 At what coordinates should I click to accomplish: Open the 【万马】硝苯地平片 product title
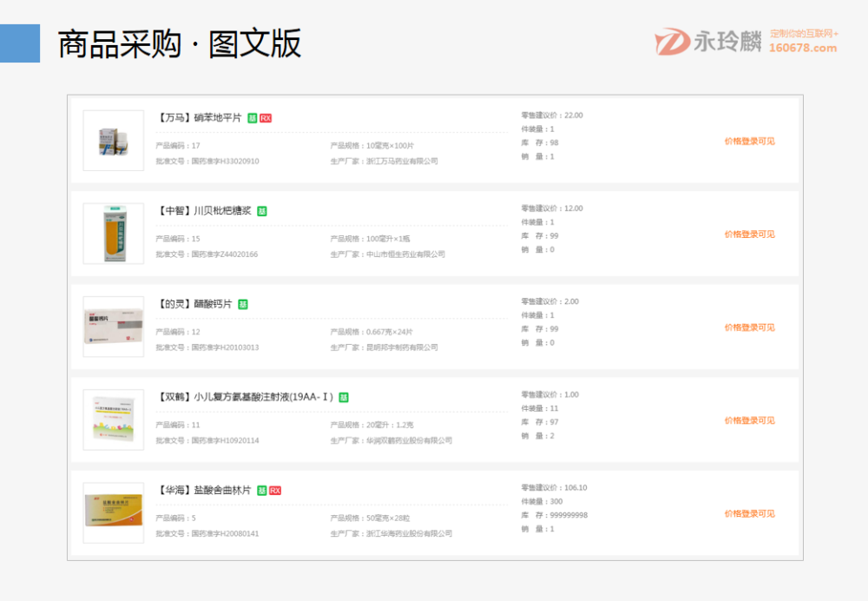click(x=200, y=118)
